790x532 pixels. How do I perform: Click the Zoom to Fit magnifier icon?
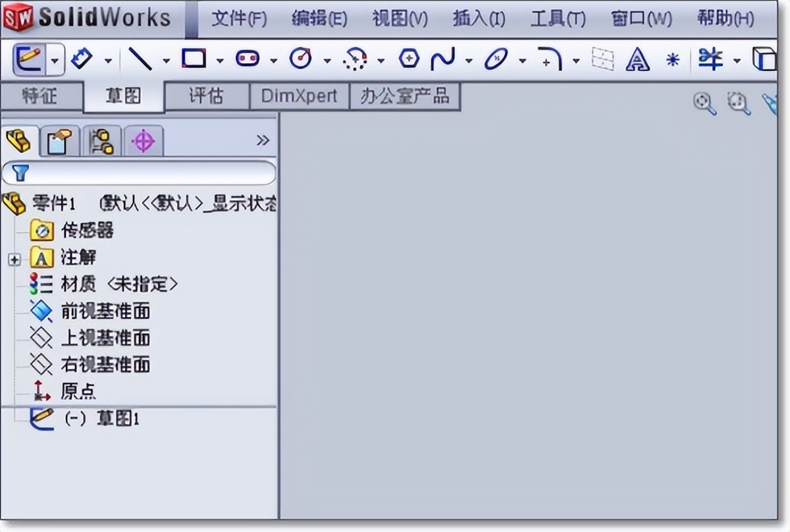tap(704, 104)
